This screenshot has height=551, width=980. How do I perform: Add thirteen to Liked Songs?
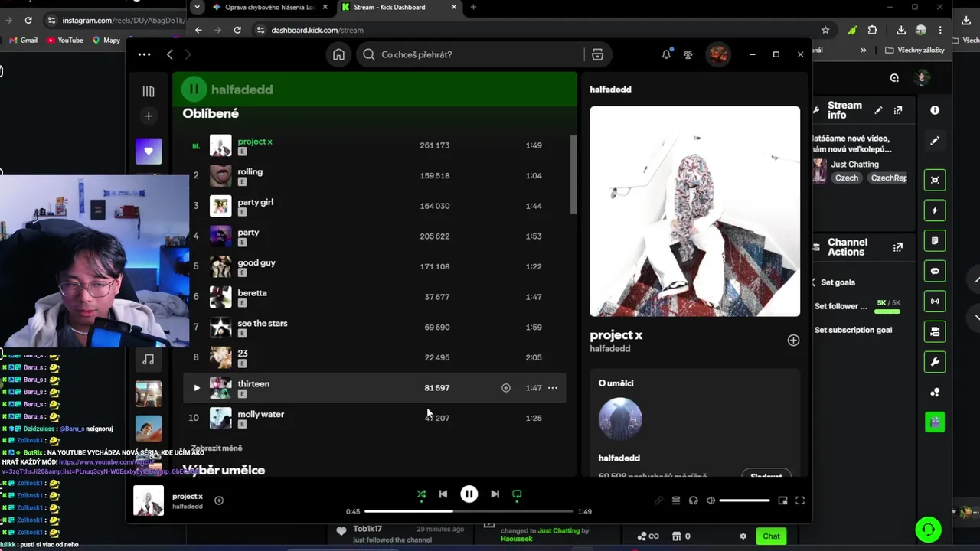click(x=506, y=388)
